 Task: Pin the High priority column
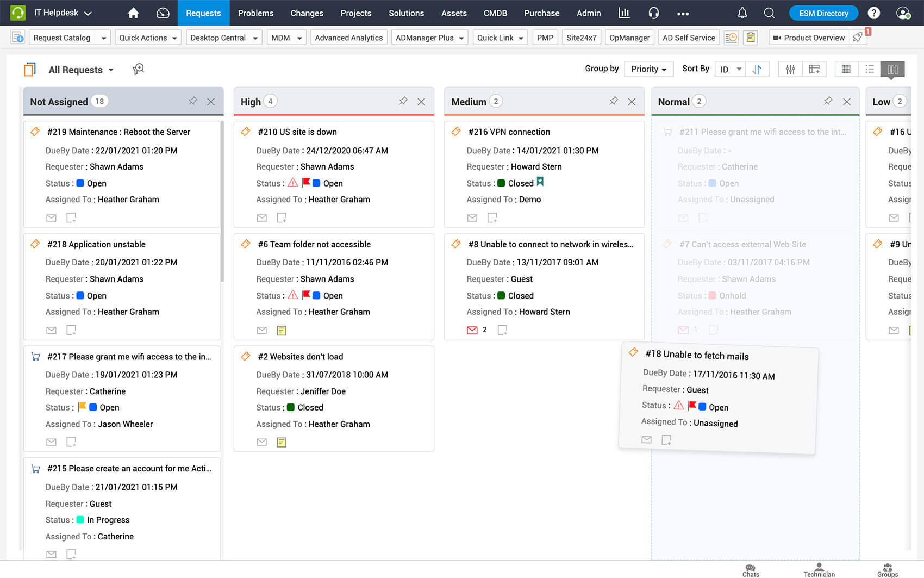pyautogui.click(x=403, y=101)
